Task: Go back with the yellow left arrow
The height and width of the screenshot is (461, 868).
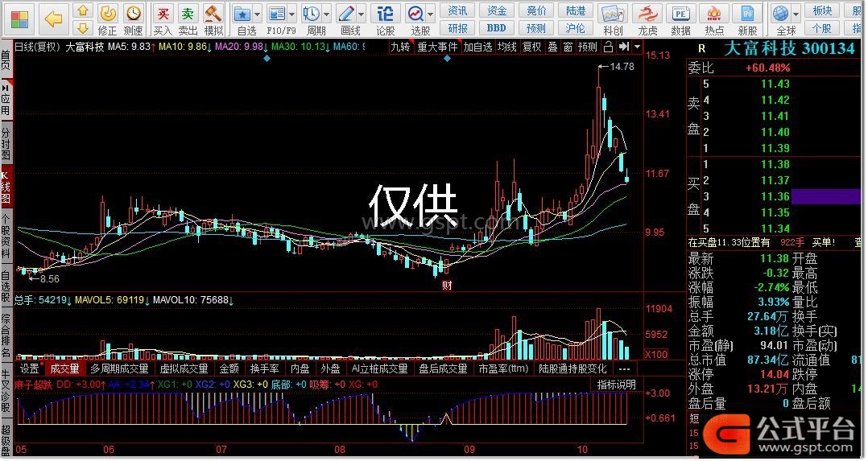Action: [x=54, y=19]
